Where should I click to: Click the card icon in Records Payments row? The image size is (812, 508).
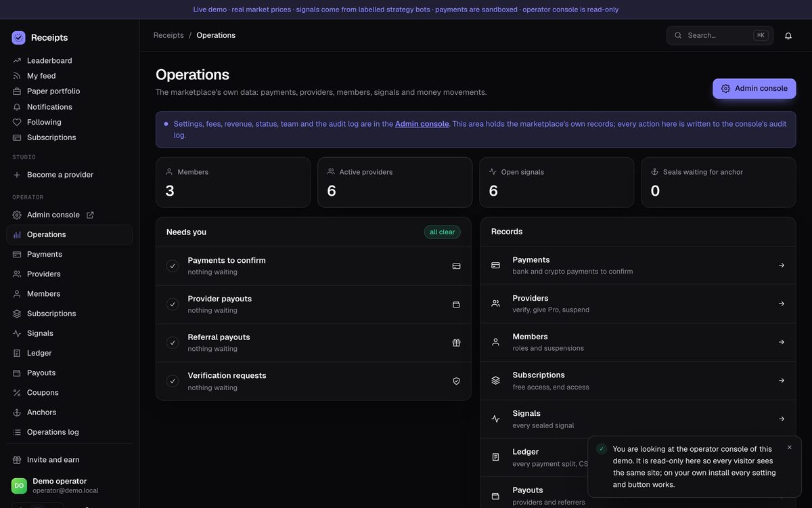(495, 266)
